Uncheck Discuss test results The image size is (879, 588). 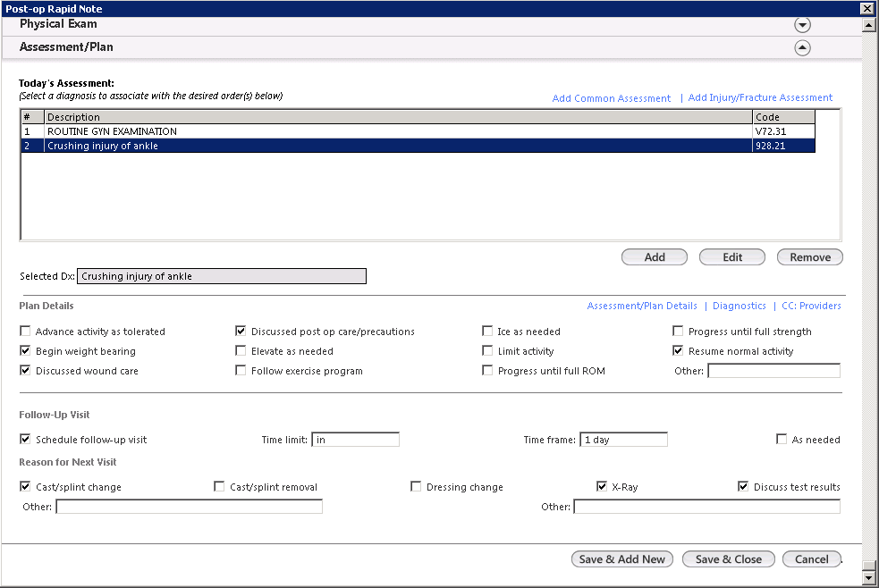(743, 486)
